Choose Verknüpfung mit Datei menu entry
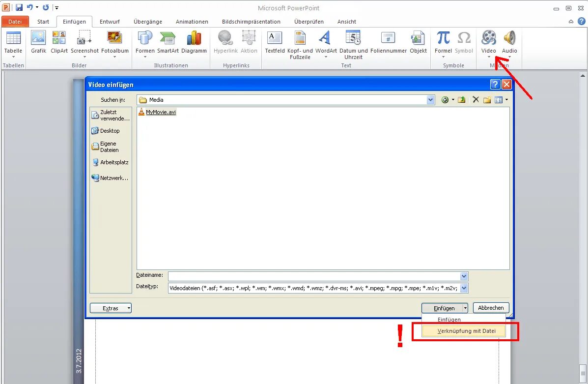 (464, 331)
